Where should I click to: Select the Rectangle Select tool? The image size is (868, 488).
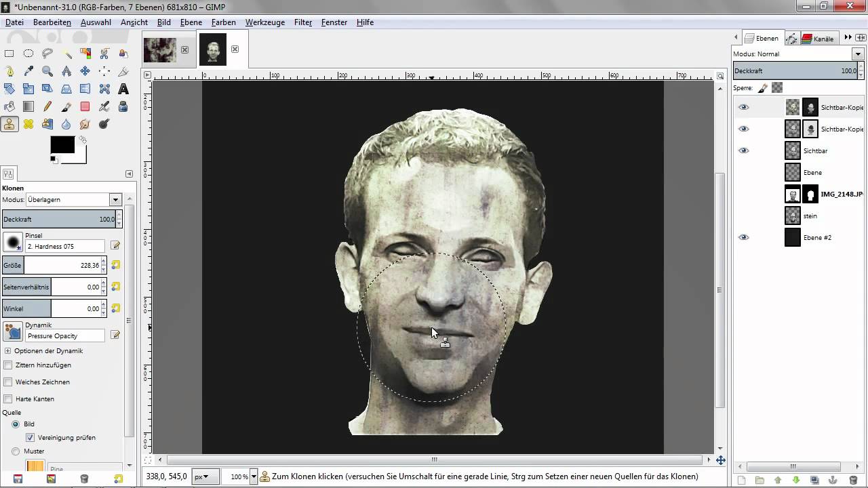[x=9, y=54]
